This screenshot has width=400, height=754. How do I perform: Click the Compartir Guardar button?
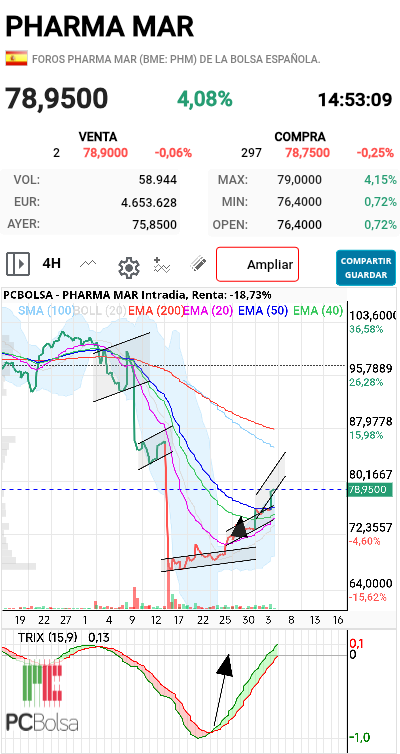pos(366,268)
